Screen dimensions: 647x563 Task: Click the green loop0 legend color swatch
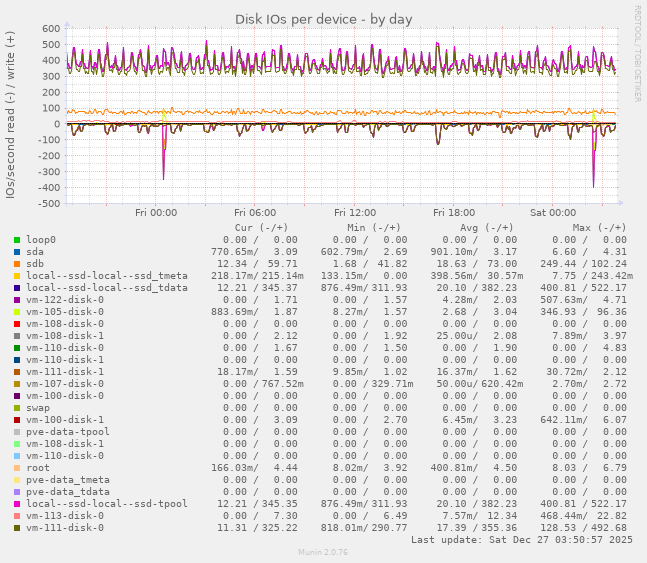(x=17, y=240)
